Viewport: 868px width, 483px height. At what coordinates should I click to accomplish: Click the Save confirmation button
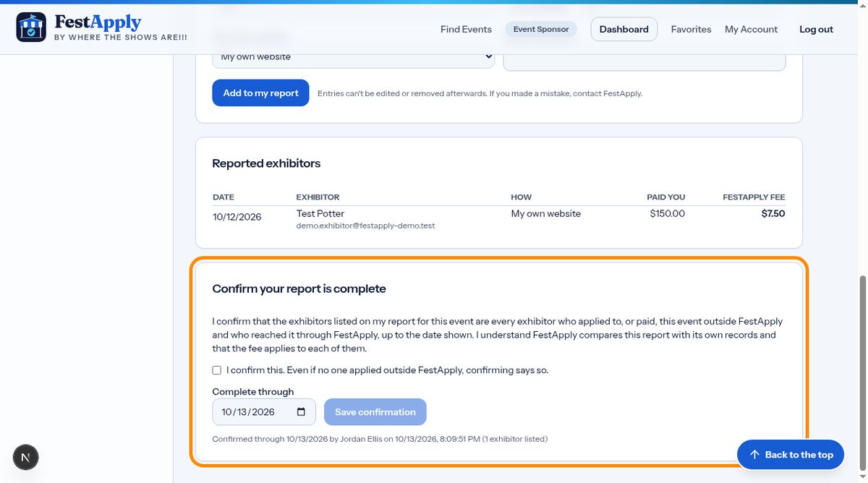375,412
